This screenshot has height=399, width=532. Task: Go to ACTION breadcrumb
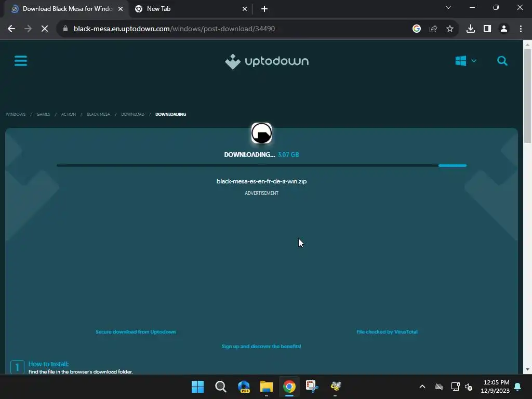tap(69, 114)
